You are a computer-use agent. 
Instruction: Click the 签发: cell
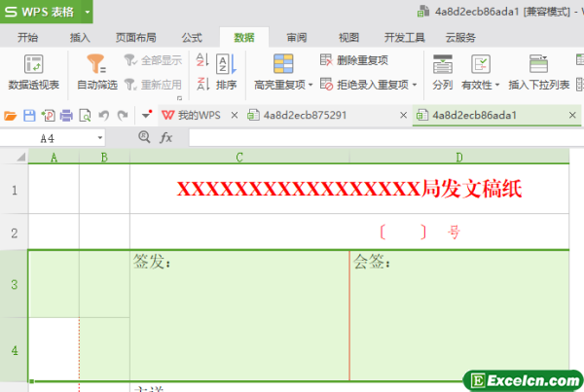click(239, 315)
